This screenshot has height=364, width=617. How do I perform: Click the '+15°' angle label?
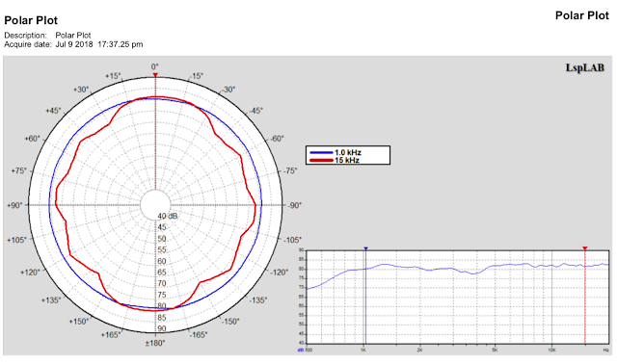114,76
